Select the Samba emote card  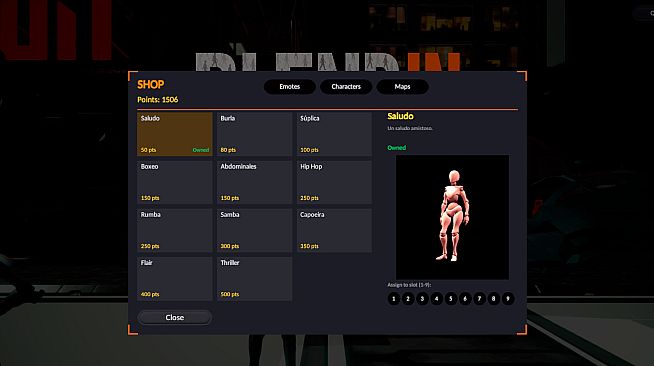254,230
